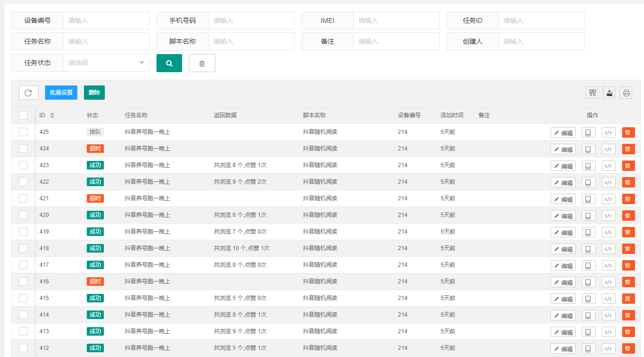Click '共浏览 10 个,点赞 1次' cell

[242, 248]
